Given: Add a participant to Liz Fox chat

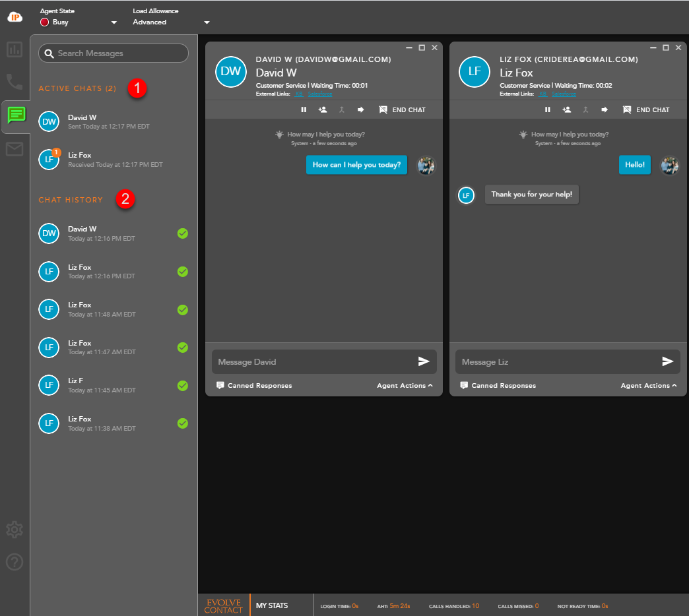Looking at the screenshot, I should 566,109.
